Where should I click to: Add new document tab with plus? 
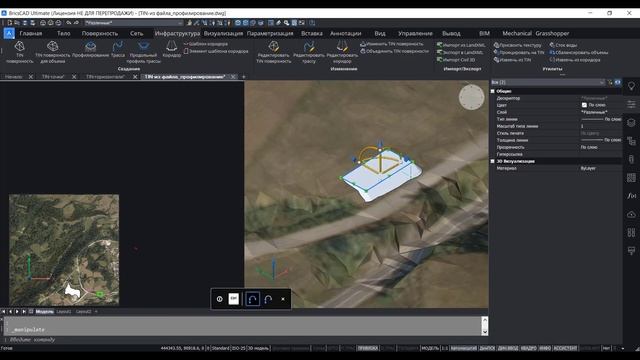(x=244, y=77)
